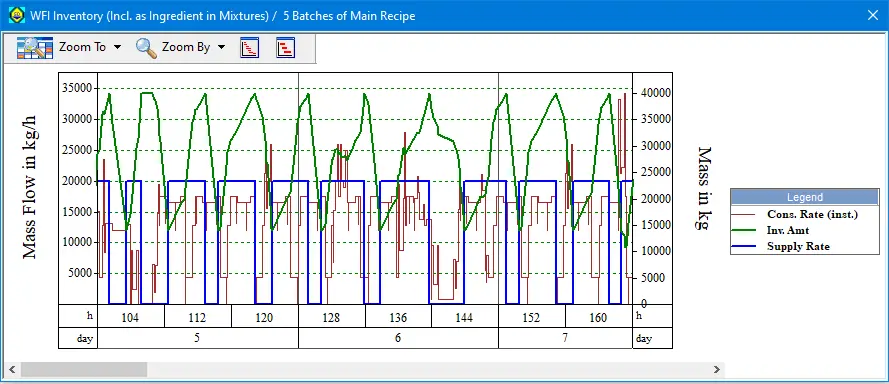
Task: Click hour 152 on the time axis
Action: click(531, 318)
